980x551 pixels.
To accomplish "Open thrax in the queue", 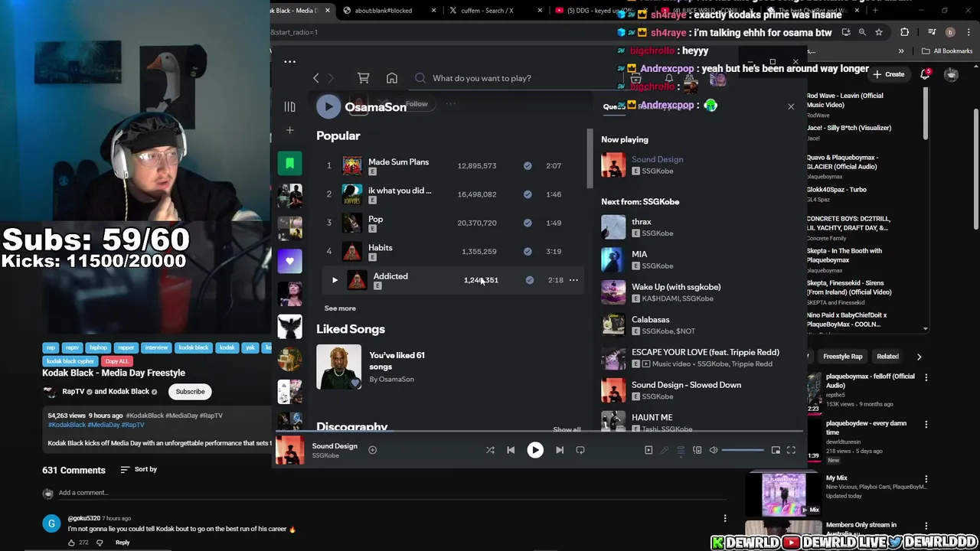I will (x=642, y=222).
